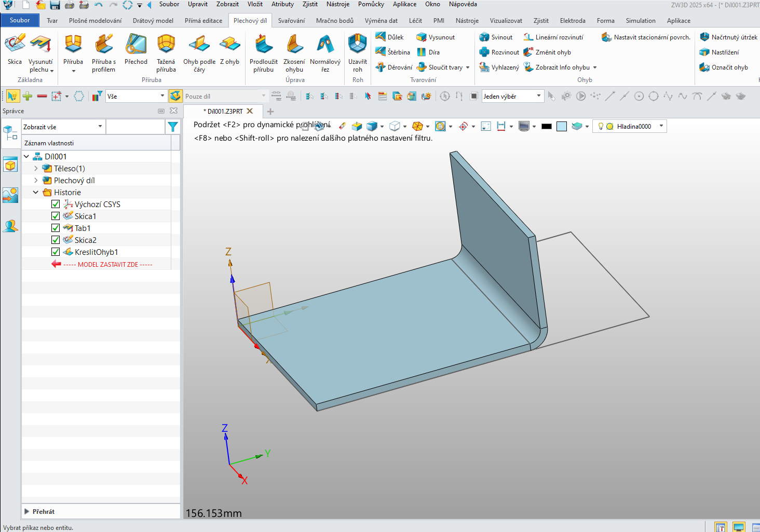Click the Změnit ohyb button

(x=547, y=52)
